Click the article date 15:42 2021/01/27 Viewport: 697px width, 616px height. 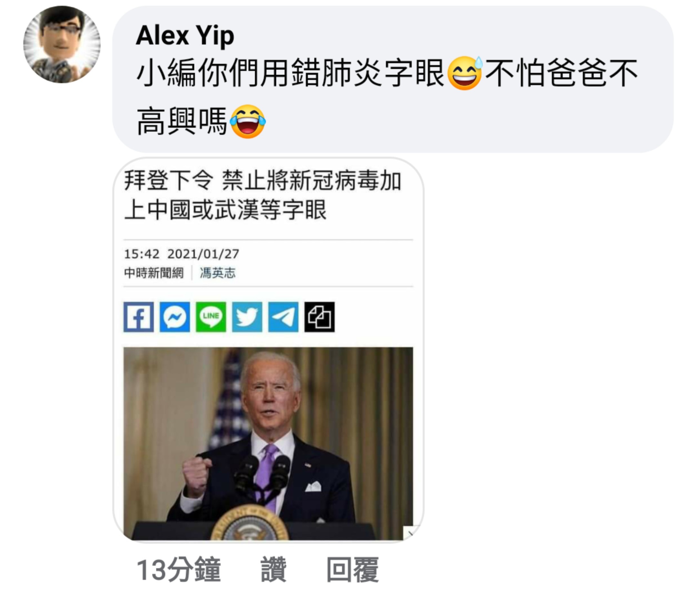point(181,254)
